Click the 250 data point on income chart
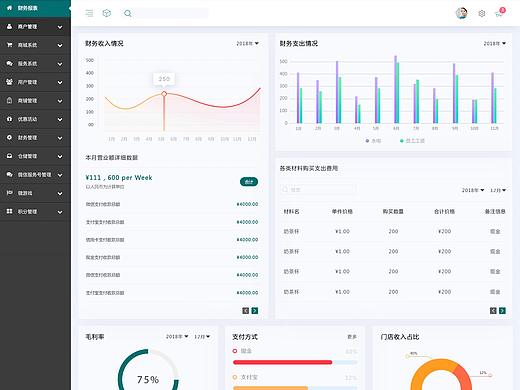 click(x=164, y=94)
